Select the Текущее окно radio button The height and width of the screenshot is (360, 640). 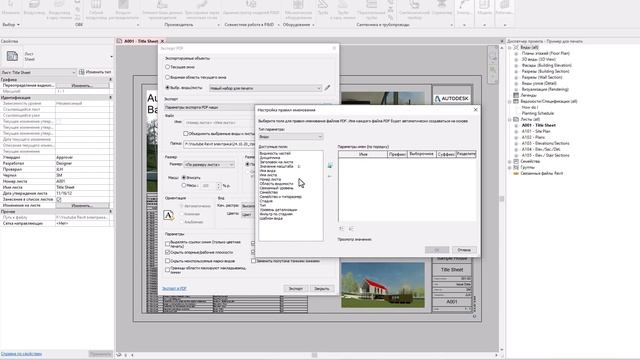tap(167, 67)
